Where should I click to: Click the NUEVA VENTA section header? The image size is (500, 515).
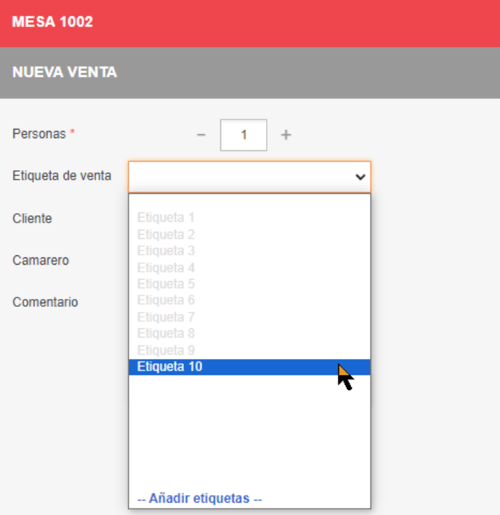click(x=64, y=72)
